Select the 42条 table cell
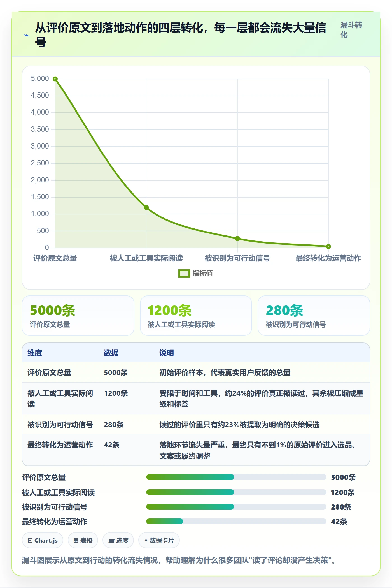392x588 pixels. pyautogui.click(x=112, y=445)
